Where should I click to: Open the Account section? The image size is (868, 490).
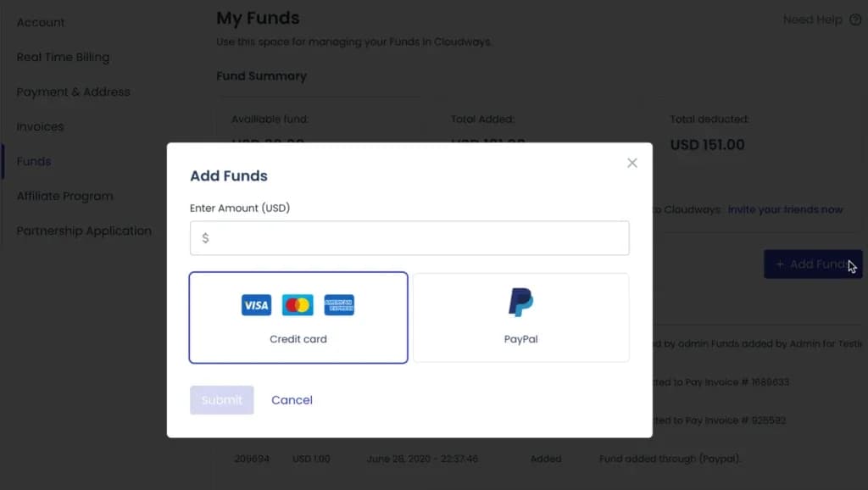coord(40,22)
